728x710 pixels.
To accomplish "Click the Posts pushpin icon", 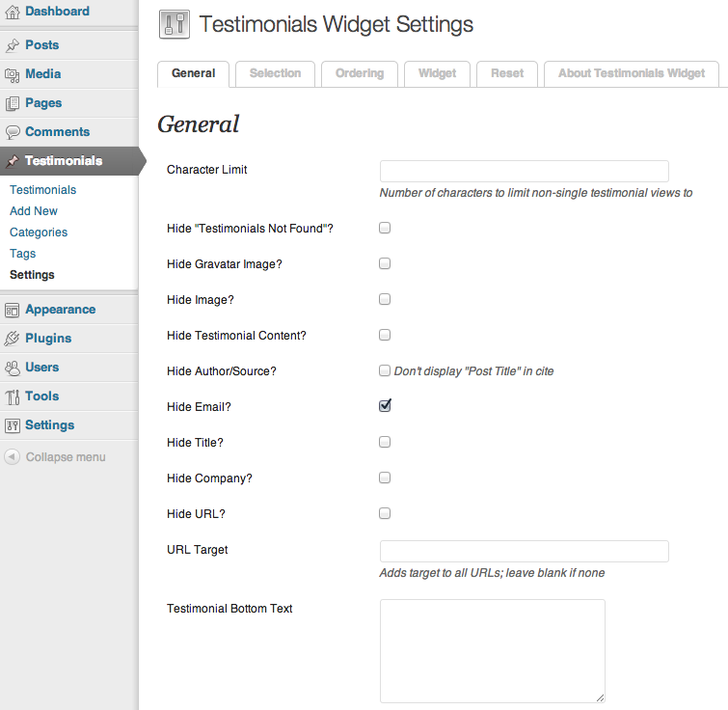I will click(13, 45).
